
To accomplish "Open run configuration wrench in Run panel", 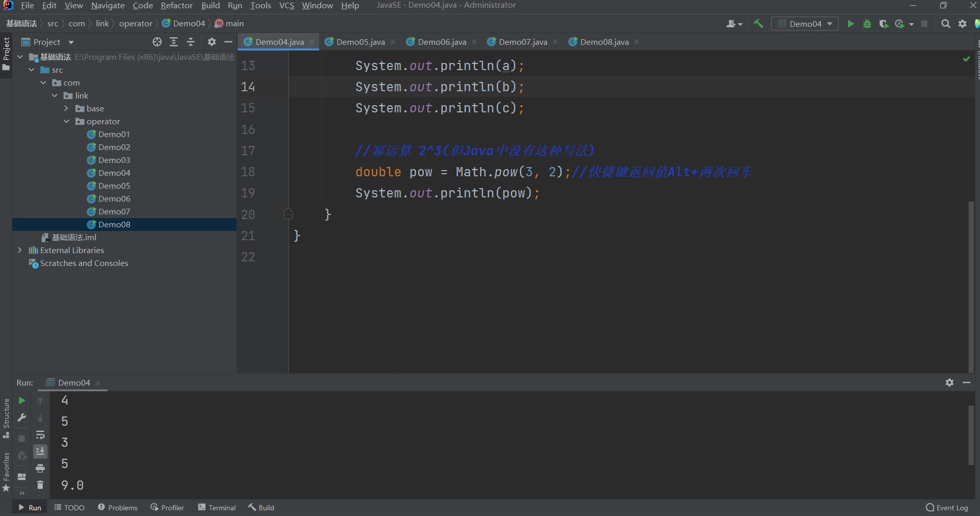I will click(22, 418).
